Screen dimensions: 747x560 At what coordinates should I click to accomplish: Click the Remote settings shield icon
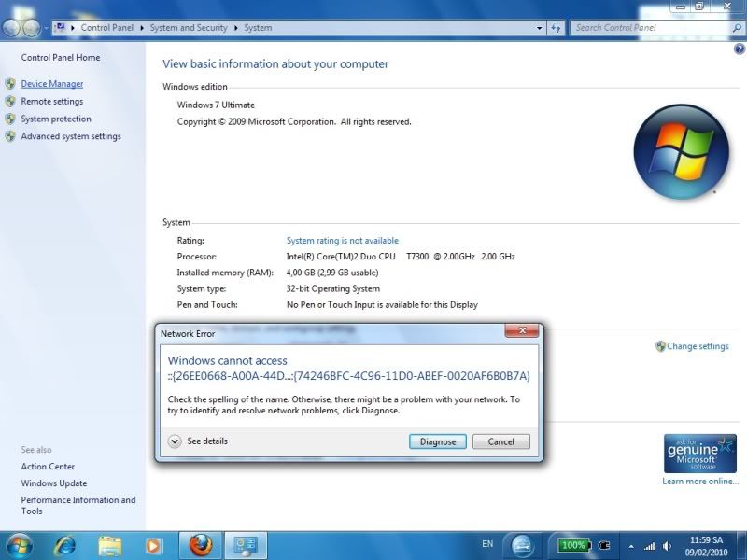point(10,102)
